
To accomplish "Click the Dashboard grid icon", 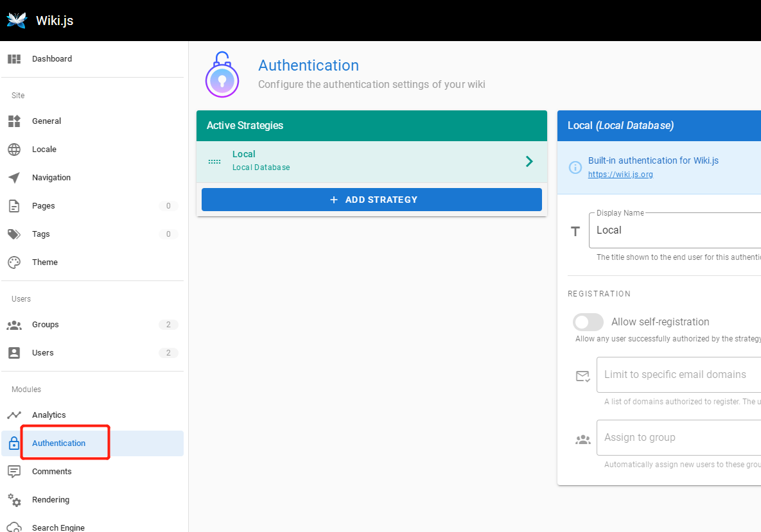I will [x=14, y=58].
